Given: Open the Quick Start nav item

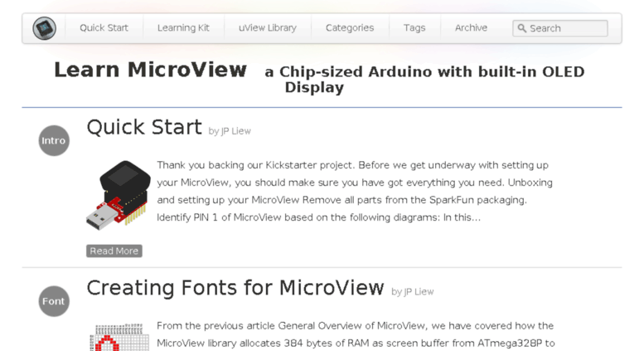Looking at the screenshot, I should click(x=104, y=28).
